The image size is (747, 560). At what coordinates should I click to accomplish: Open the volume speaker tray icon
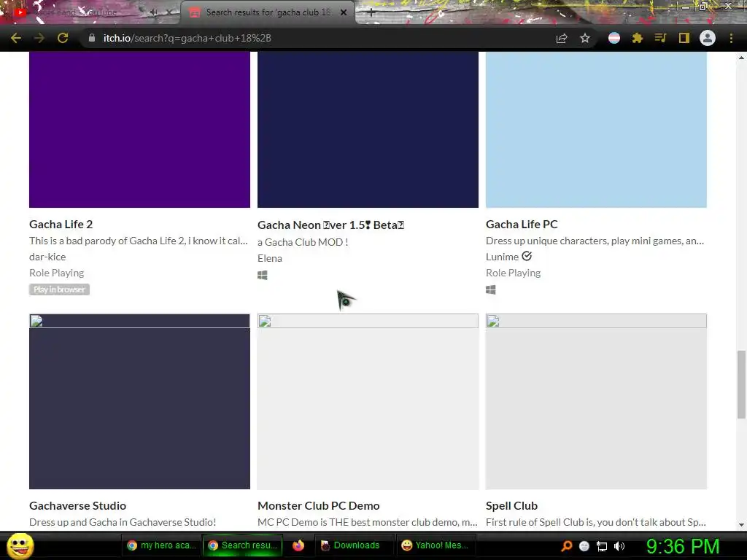tap(619, 546)
